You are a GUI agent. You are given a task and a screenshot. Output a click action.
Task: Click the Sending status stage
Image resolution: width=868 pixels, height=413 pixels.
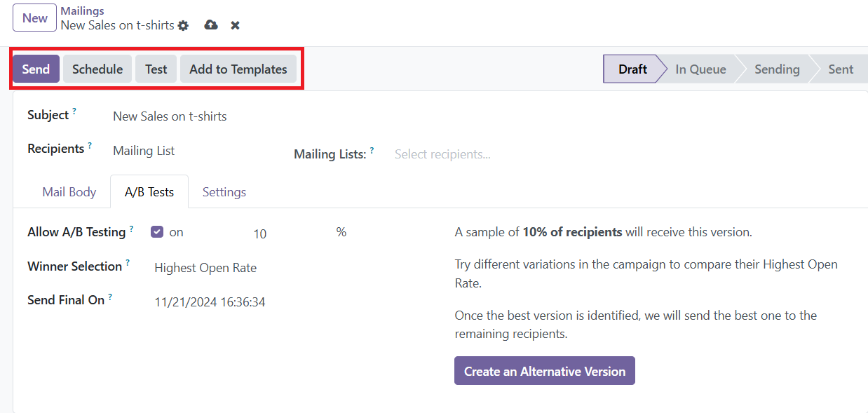tap(777, 69)
